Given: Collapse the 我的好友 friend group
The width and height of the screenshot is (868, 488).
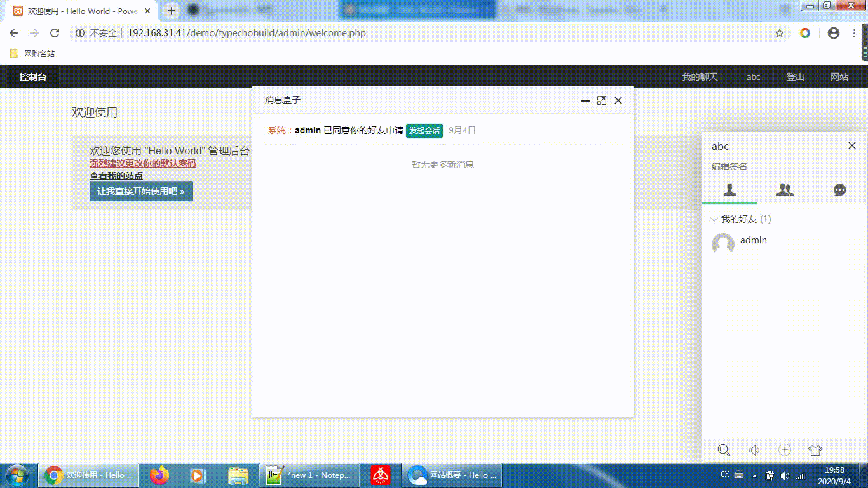Looking at the screenshot, I should (738, 219).
